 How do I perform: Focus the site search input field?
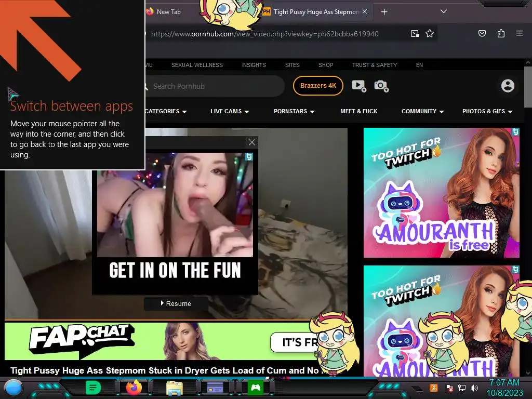coord(215,86)
